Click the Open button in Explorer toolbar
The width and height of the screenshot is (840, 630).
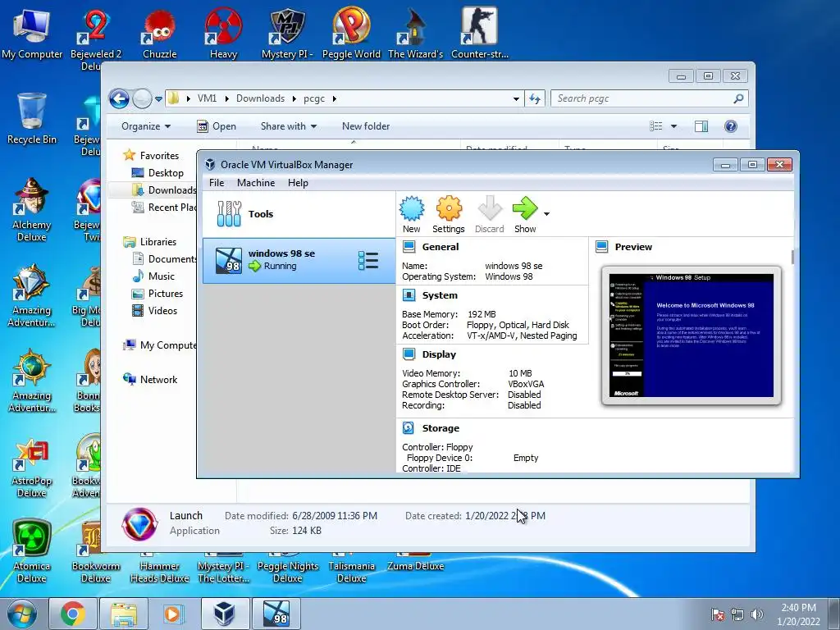(217, 126)
